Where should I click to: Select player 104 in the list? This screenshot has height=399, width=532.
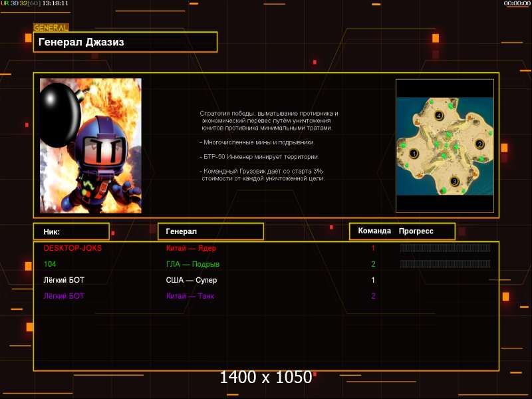50,264
